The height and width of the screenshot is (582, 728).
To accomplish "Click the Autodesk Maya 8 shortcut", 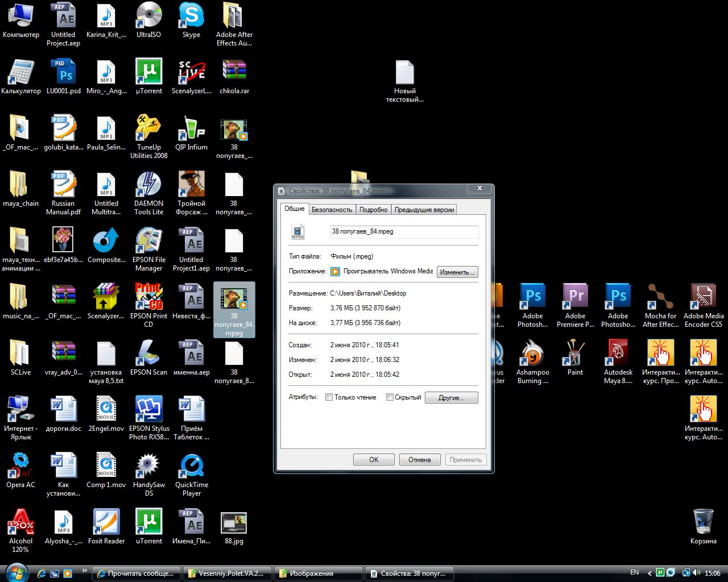I will [618, 361].
